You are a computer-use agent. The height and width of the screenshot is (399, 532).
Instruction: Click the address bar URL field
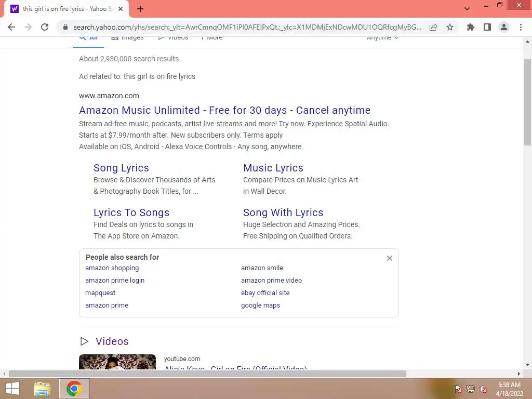click(247, 27)
